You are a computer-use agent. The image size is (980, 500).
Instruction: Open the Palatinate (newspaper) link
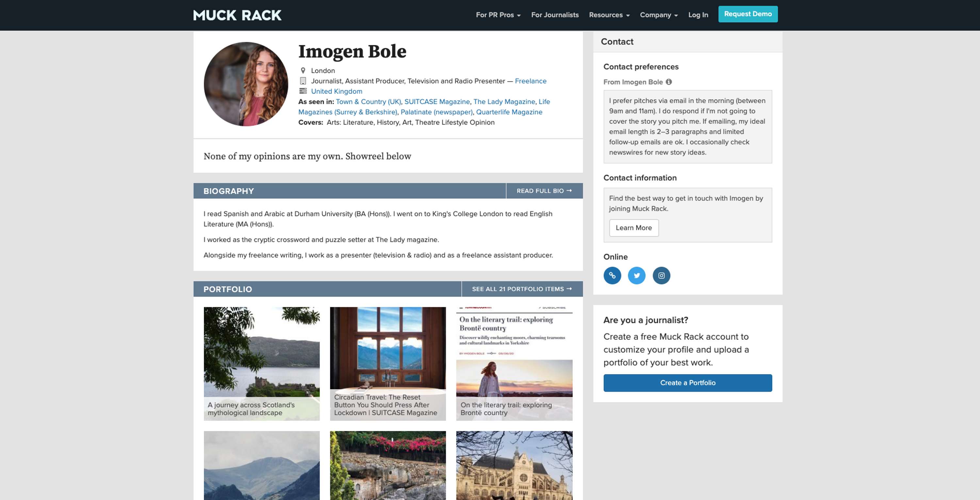tap(436, 112)
